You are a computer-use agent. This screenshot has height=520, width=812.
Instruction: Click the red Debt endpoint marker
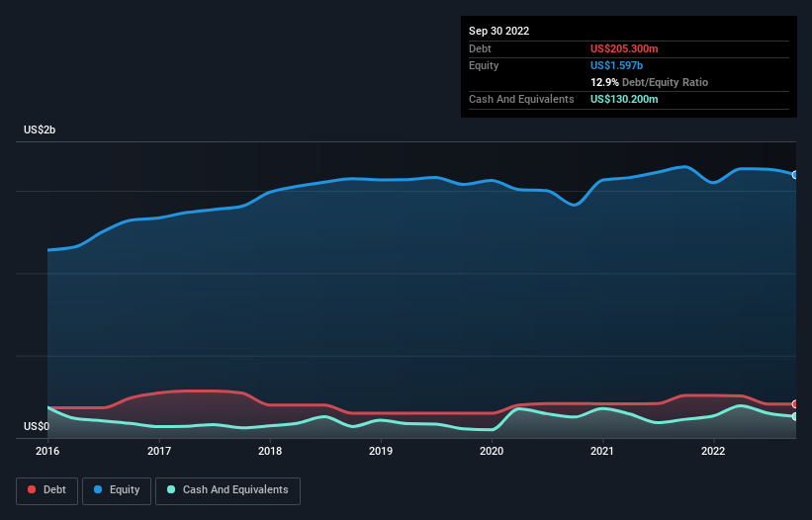tap(795, 404)
